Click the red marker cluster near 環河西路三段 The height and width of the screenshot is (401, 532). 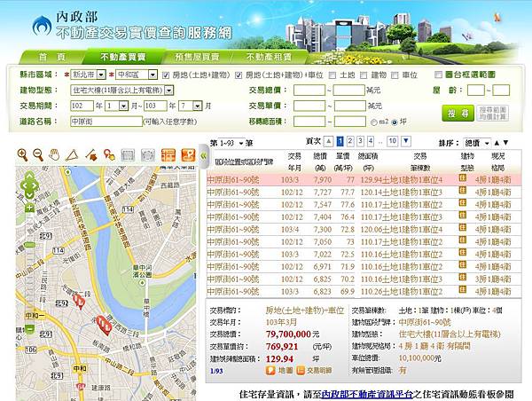pos(104,325)
